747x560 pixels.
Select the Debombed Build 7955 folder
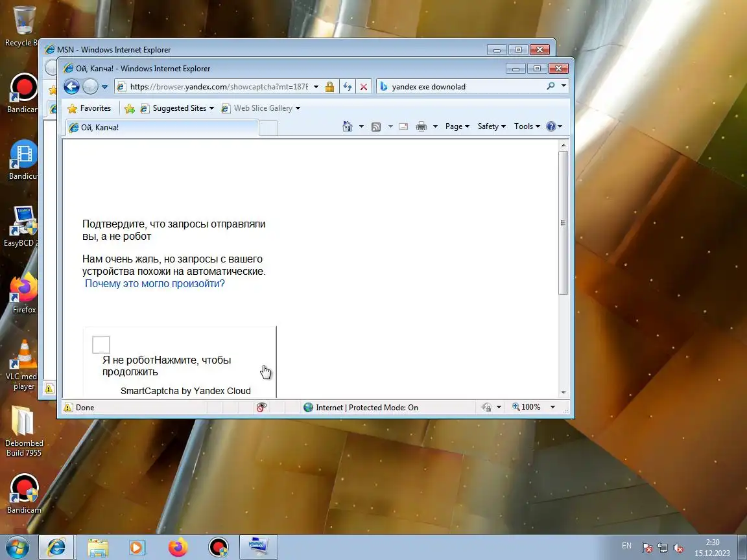pyautogui.click(x=24, y=431)
